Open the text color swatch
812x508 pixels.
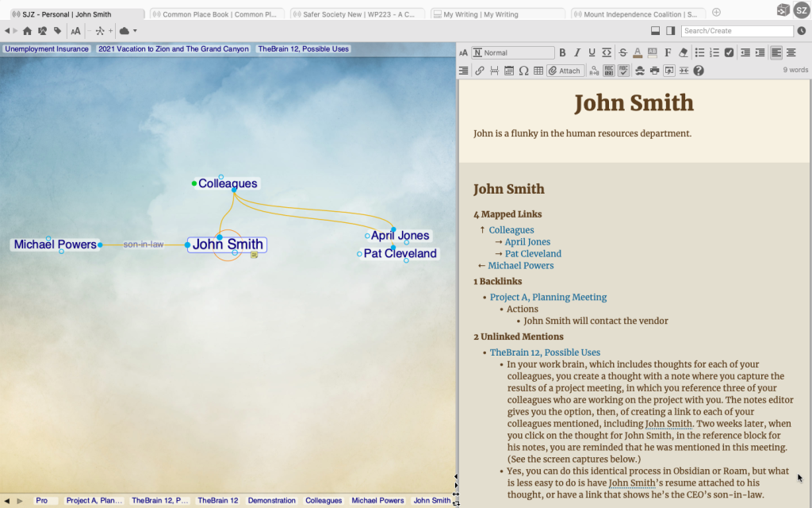(x=638, y=52)
